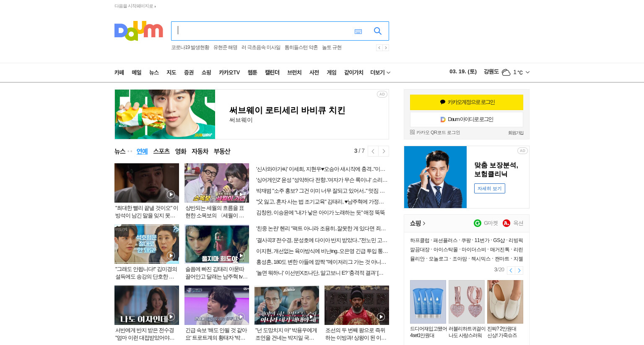Go to next shopping page arrow beside 3/20

(x=519, y=270)
